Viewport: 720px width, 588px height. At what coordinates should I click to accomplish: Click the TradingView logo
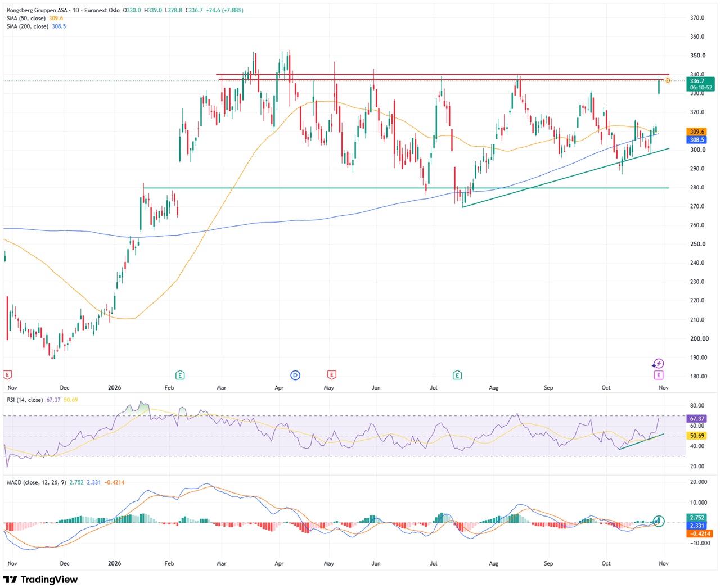pyautogui.click(x=40, y=580)
